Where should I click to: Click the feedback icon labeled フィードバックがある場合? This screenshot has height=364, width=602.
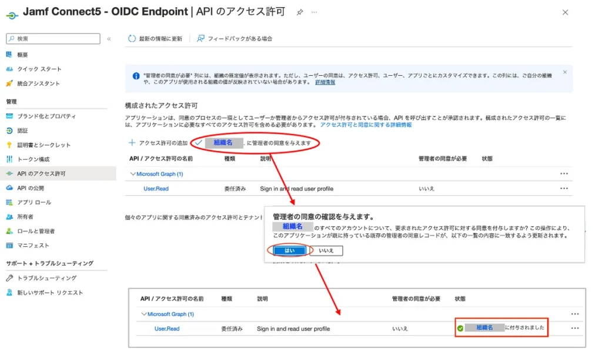click(x=200, y=39)
